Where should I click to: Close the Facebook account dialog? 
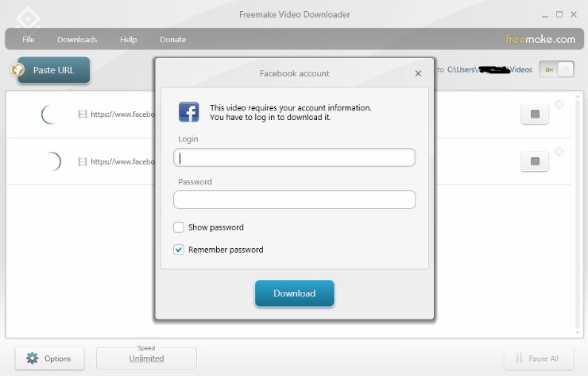(x=418, y=74)
